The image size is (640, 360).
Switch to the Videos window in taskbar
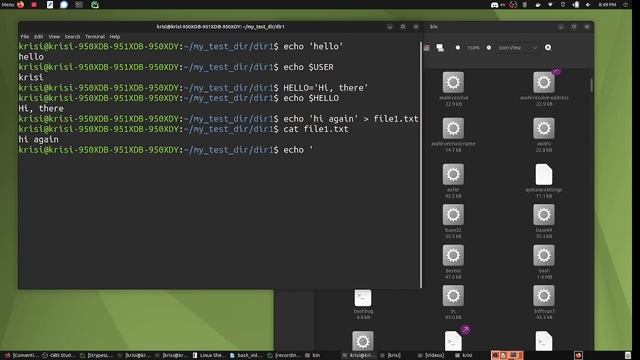click(x=431, y=356)
